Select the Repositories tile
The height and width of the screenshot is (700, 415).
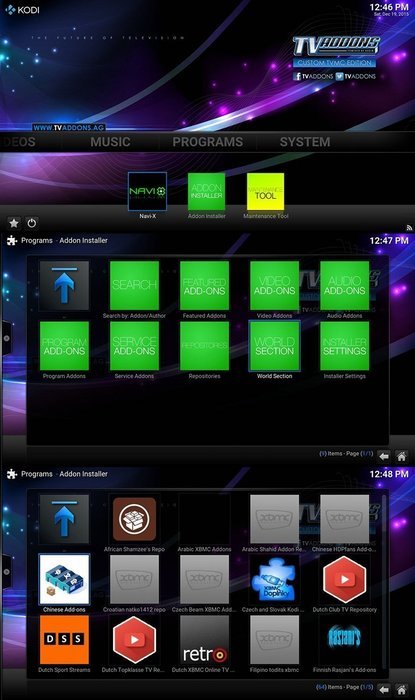click(x=204, y=346)
